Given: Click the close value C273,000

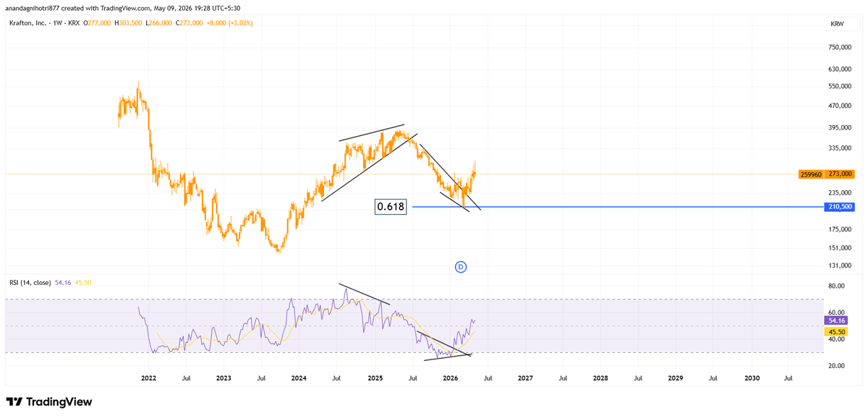Looking at the screenshot, I should click(x=189, y=23).
